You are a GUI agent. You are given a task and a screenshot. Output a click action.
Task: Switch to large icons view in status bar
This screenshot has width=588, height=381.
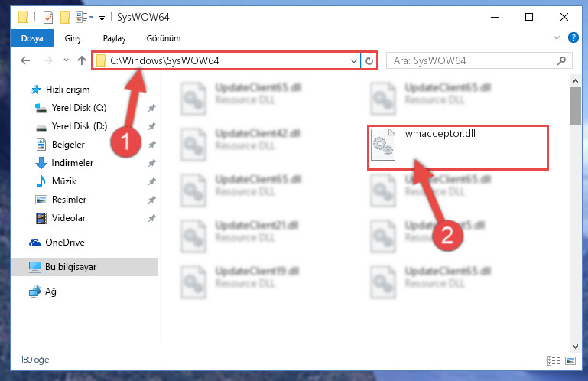tap(570, 361)
